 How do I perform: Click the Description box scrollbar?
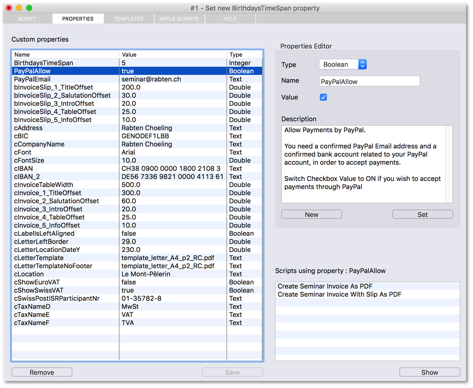(x=449, y=164)
